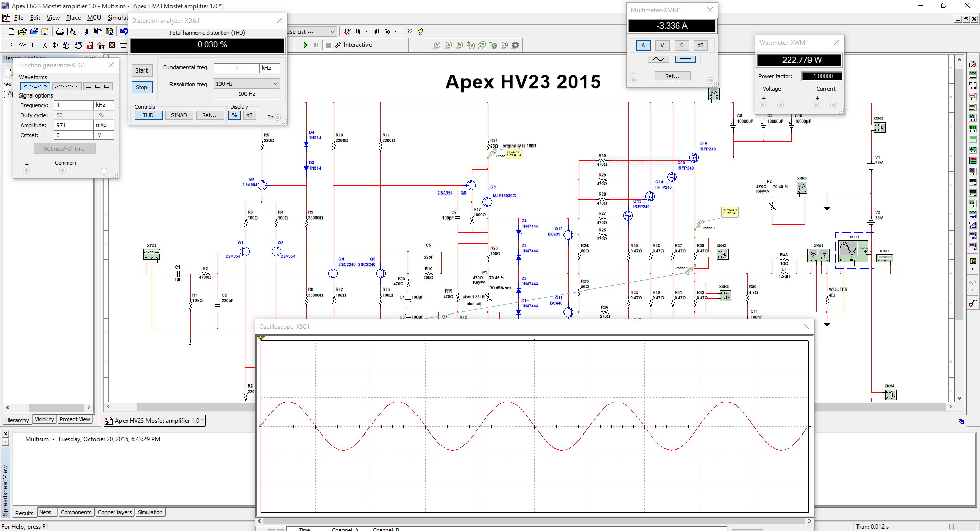Select AC signal mode on Multimeter
Viewport: 980px width, 531px height.
[658, 59]
